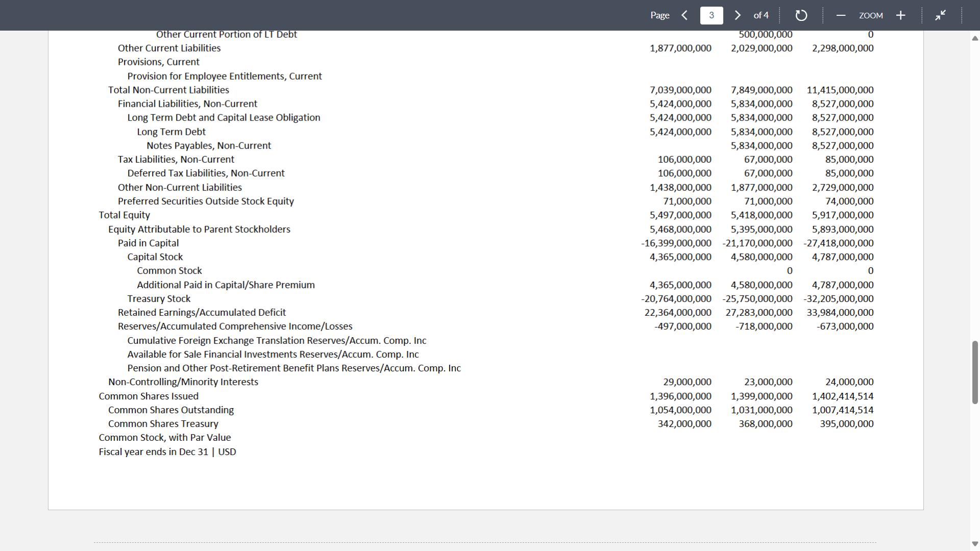Select value -497,000,000 in Reserves row
Screen dimensions: 980x551
coord(682,326)
